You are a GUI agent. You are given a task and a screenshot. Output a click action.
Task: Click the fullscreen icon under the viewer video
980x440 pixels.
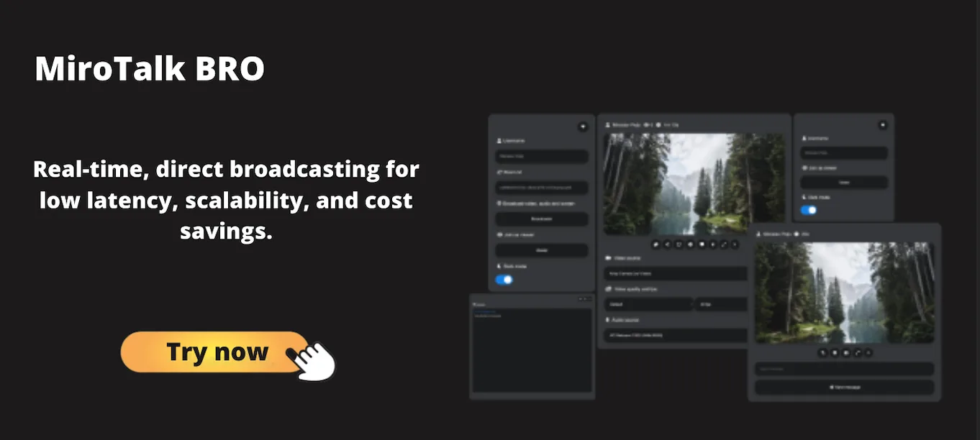tap(857, 352)
